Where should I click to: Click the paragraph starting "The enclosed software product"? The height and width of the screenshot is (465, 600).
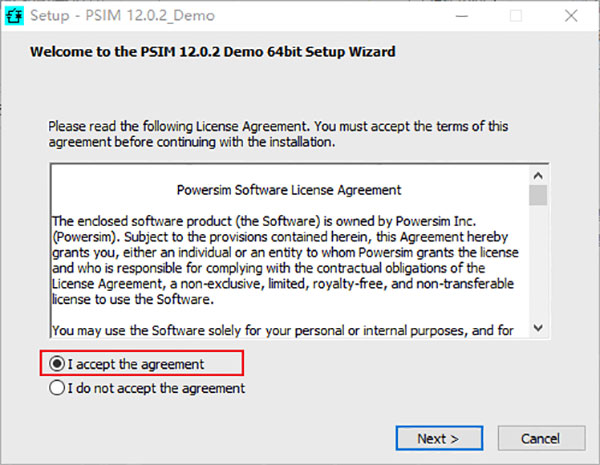[x=285, y=260]
